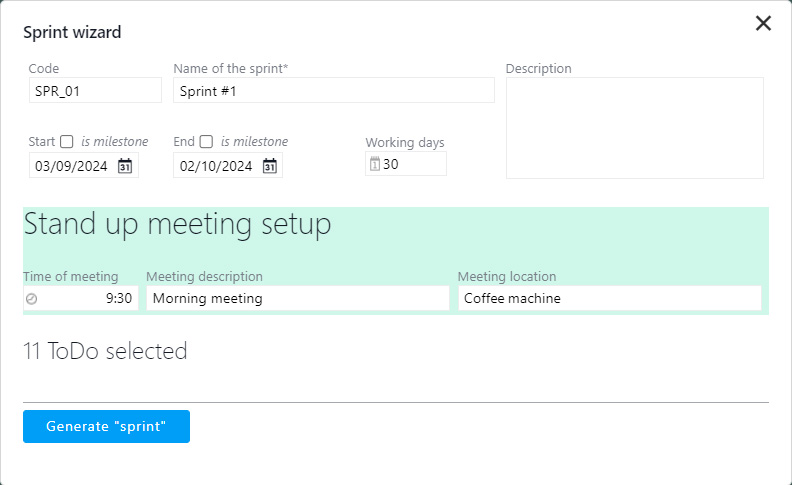Click the "Sprint wizard" dialog title
This screenshot has height=485, width=792.
72,32
